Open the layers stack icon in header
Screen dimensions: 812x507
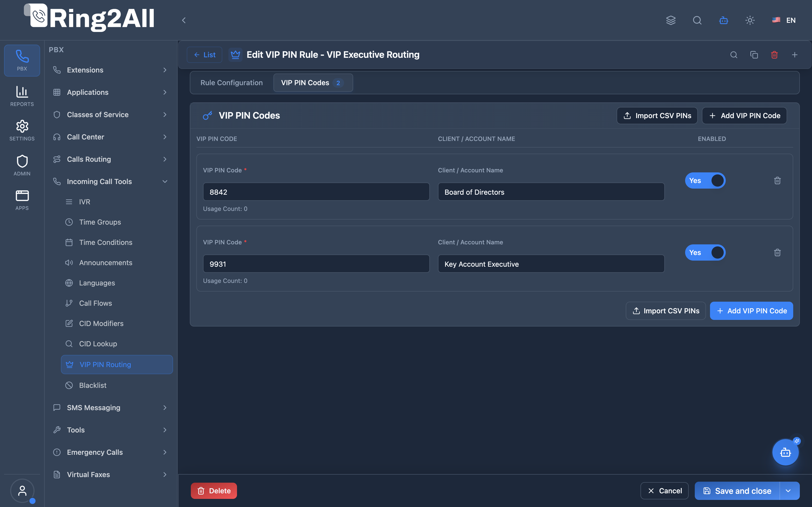(x=671, y=21)
